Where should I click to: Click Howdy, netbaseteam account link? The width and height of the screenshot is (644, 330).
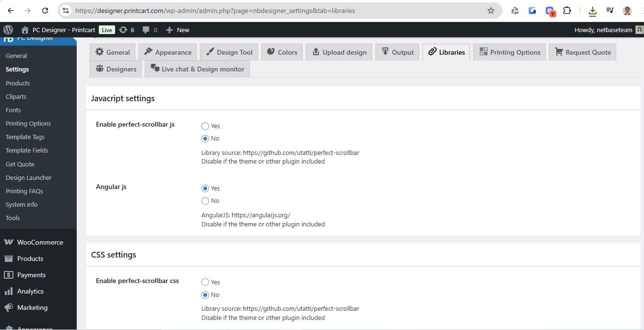tap(603, 30)
